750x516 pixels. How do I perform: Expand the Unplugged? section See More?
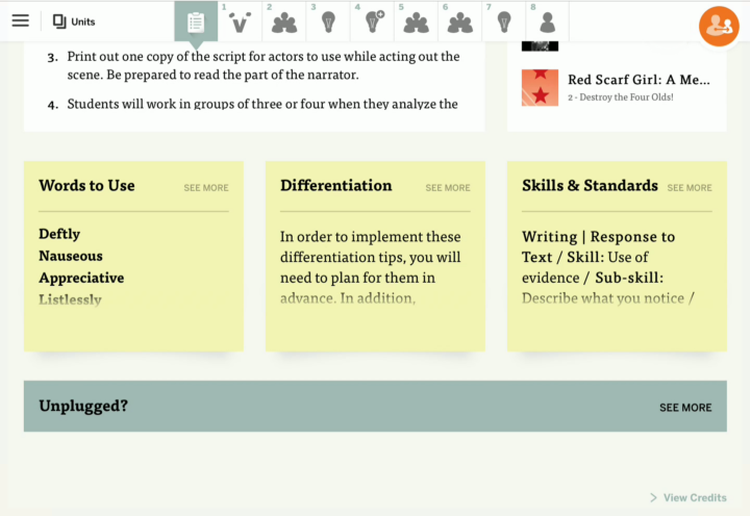685,407
